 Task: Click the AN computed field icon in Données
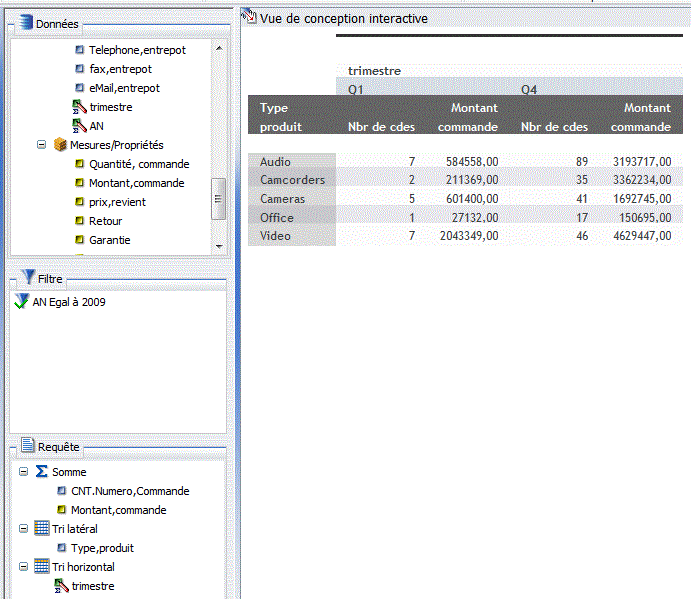tap(80, 126)
